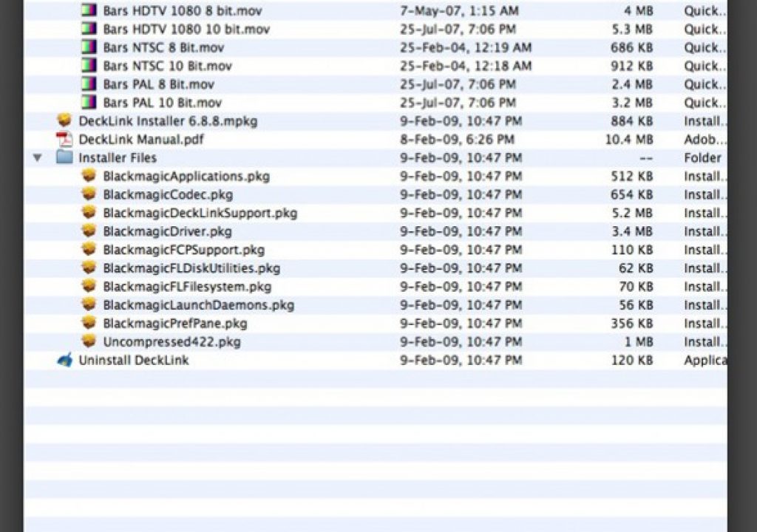This screenshot has height=532, width=757.
Task: Click the Folder kind label
Action: (702, 158)
